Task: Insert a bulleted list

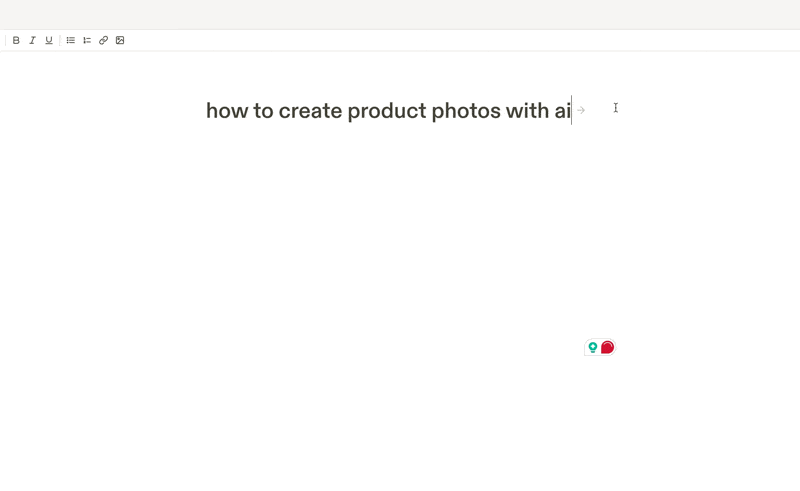Action: click(71, 40)
